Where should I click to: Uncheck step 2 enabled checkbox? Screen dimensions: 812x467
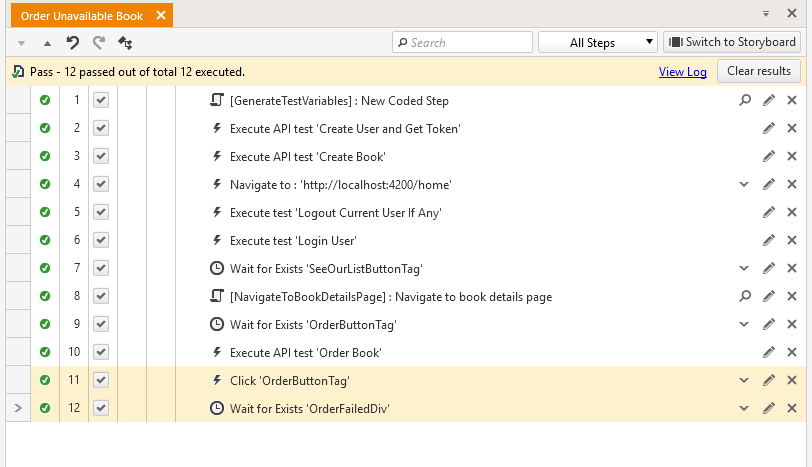101,128
